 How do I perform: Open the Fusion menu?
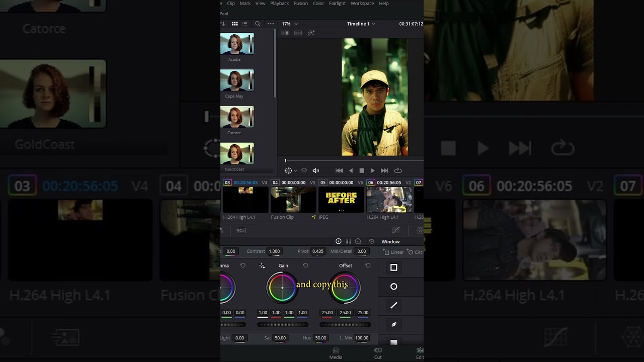(x=301, y=4)
